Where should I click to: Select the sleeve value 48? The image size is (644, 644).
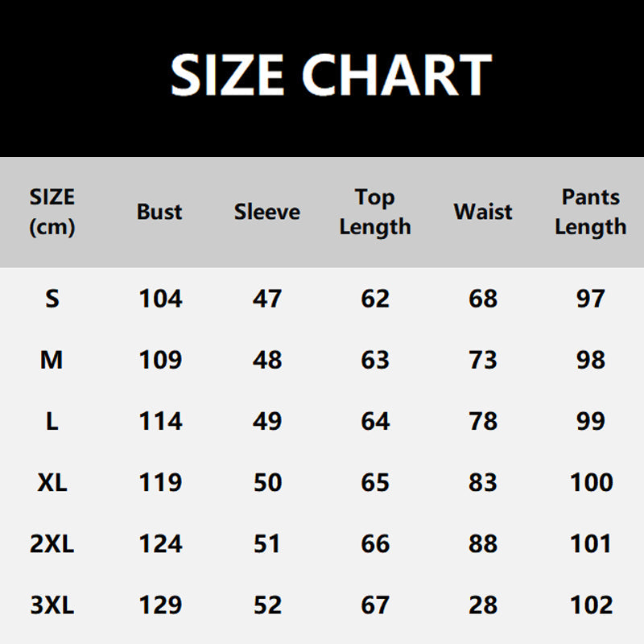click(267, 360)
